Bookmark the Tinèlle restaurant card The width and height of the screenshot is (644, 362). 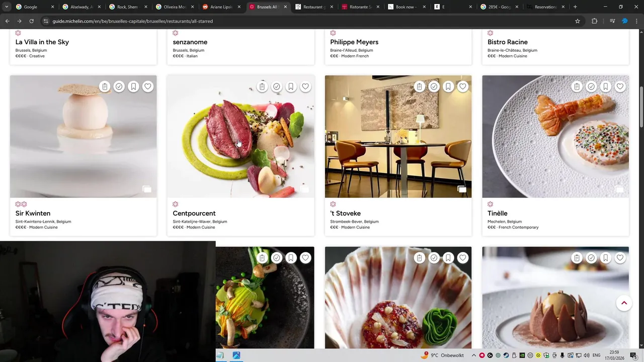pos(606,86)
